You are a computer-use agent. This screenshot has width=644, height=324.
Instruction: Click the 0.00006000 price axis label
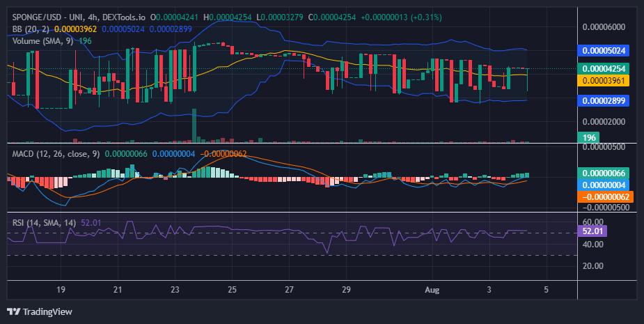coord(604,27)
